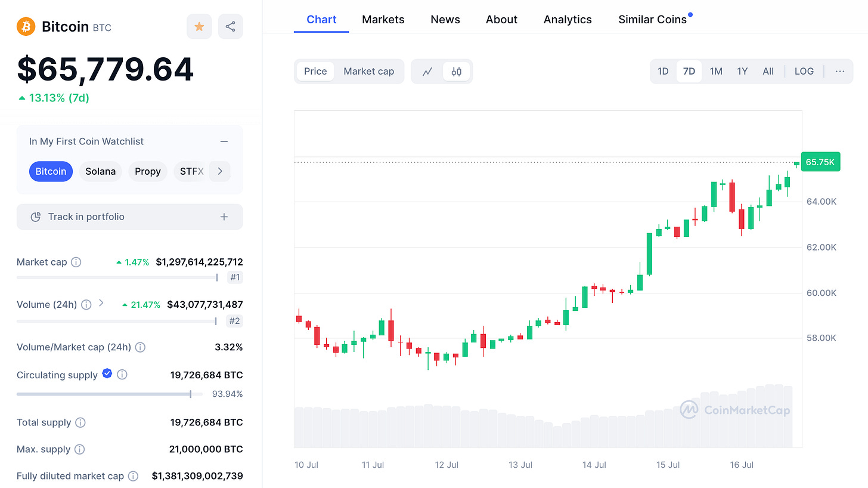Screen dimensions: 868x488
Task: Select Propy chip in watchlist
Action: point(148,171)
